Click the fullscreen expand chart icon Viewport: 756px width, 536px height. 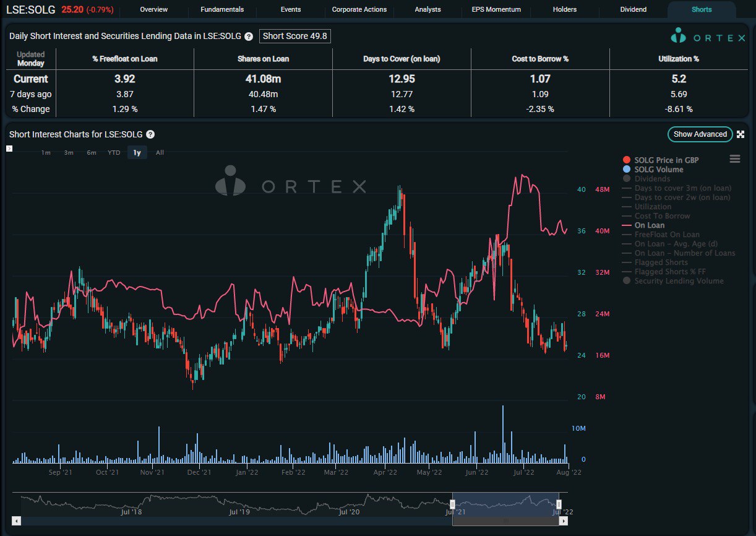coord(741,134)
